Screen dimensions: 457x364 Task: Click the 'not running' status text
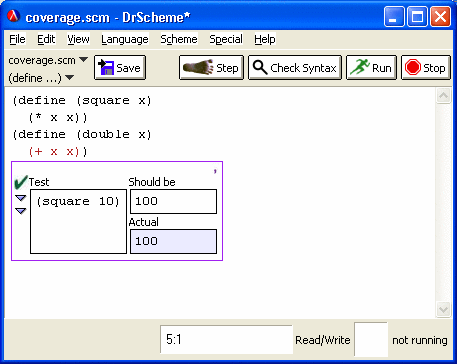click(x=420, y=340)
